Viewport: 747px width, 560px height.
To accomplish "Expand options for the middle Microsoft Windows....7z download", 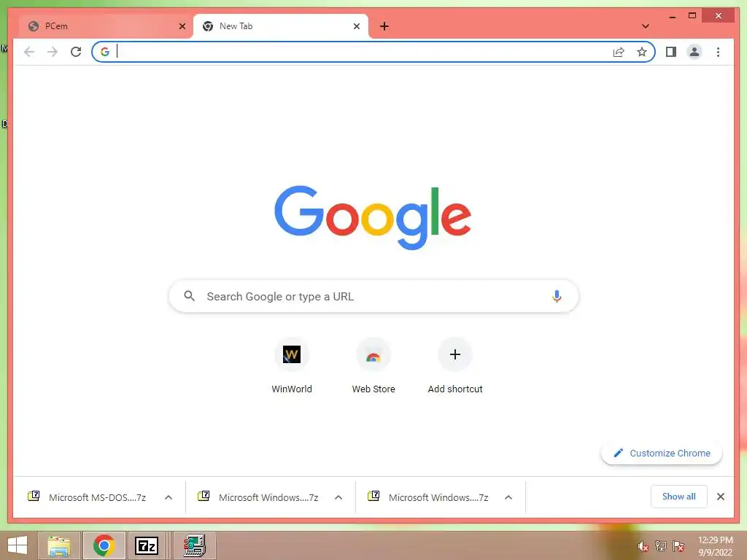I will coord(338,497).
